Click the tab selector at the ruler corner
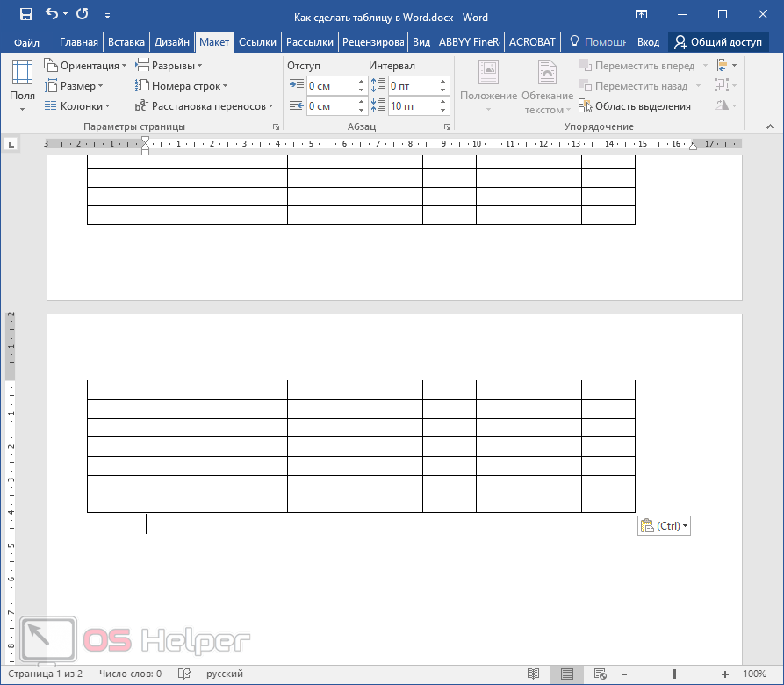Viewport: 784px width, 685px height. 11,143
